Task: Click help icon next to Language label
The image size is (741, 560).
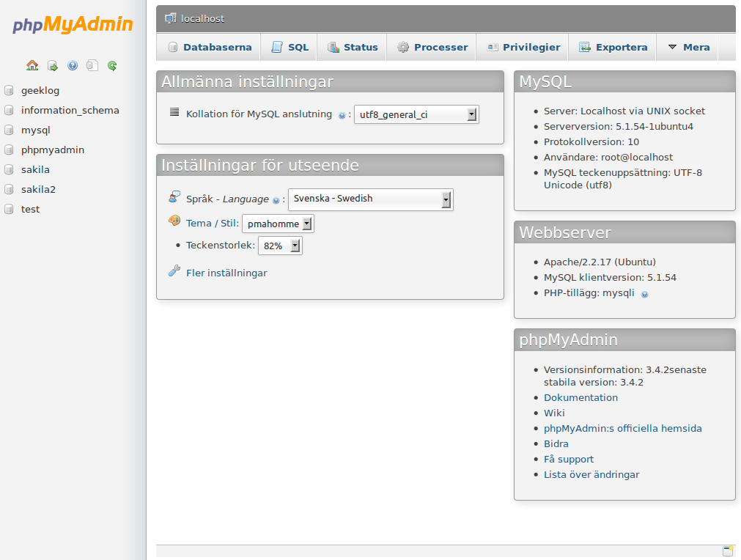Action: [x=276, y=200]
